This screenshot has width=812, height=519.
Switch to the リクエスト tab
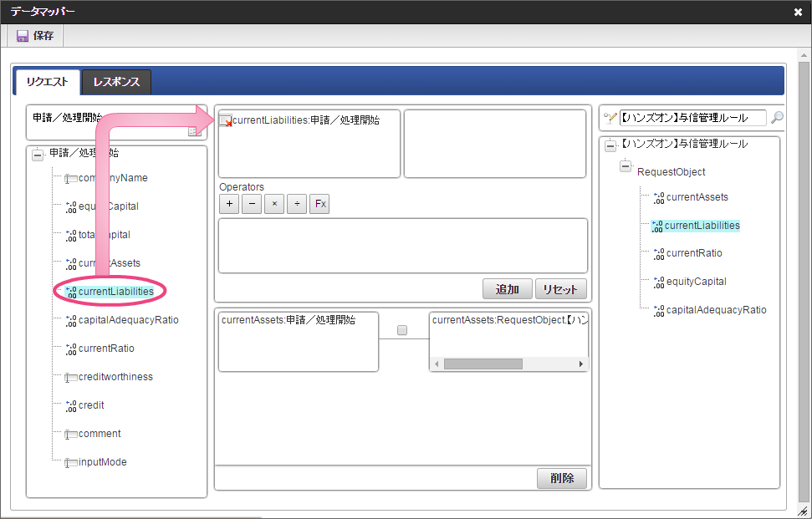point(47,82)
